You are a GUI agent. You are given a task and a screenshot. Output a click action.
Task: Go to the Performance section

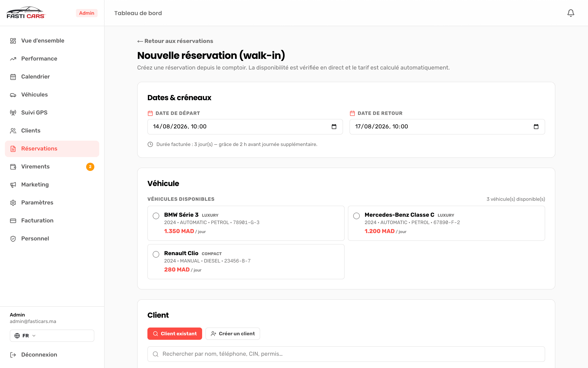coord(52,59)
